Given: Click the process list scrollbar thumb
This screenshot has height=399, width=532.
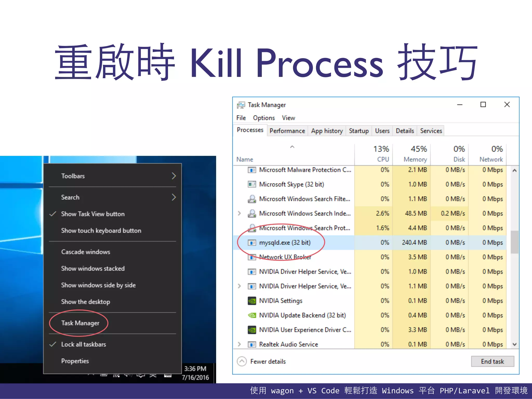Looking at the screenshot, I should (514, 242).
